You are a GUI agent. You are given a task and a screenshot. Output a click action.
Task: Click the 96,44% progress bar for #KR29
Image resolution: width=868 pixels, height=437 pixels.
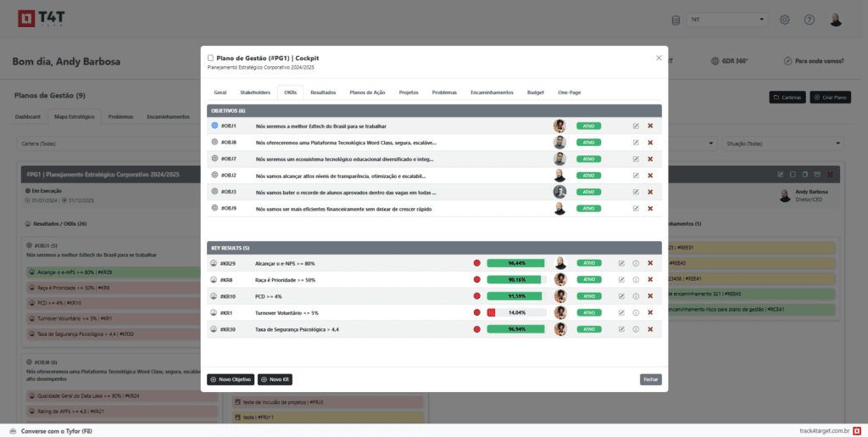click(516, 263)
